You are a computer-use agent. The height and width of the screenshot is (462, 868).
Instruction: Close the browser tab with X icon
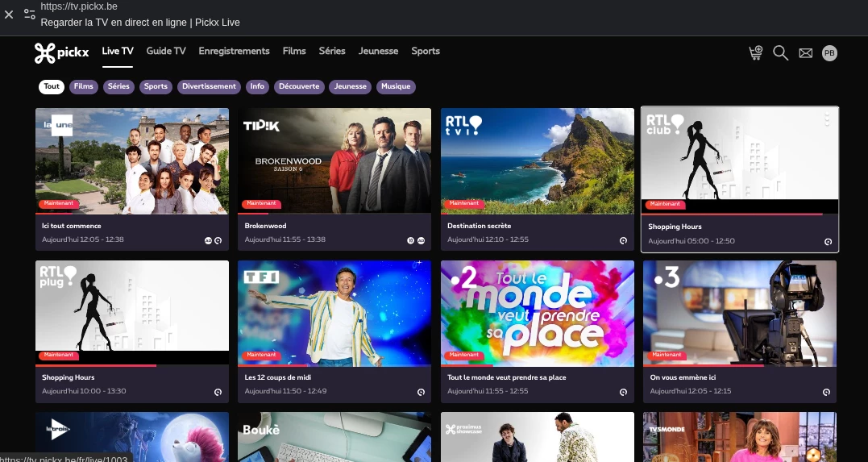(9, 15)
